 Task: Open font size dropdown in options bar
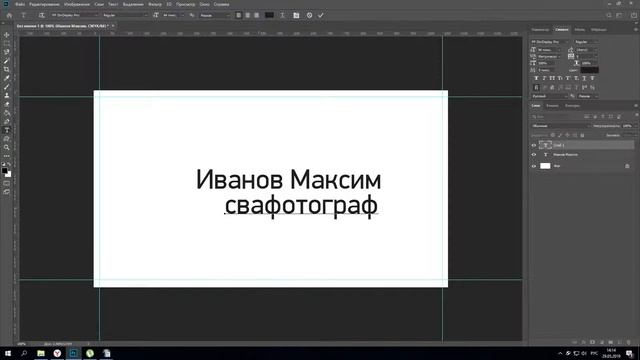coord(173,16)
